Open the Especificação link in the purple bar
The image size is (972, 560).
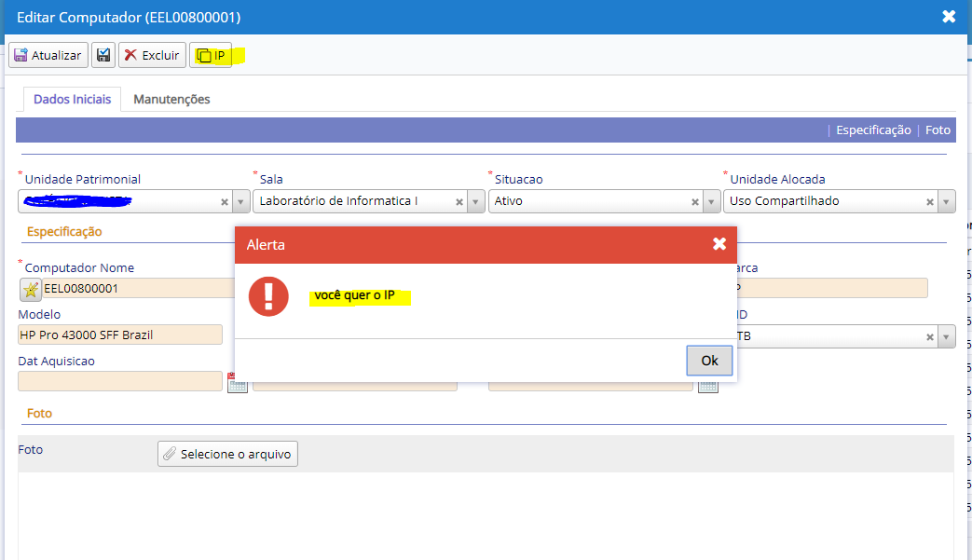[872, 130]
